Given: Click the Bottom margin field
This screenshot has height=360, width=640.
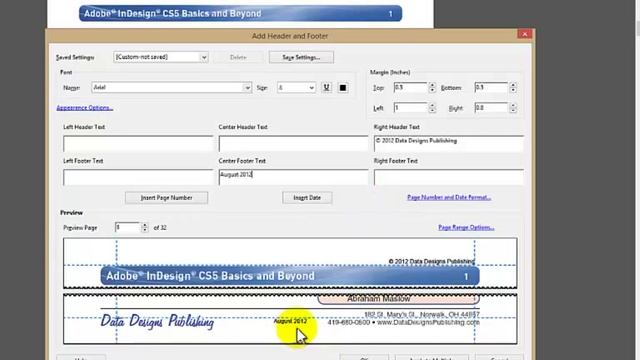Looking at the screenshot, I should [491, 87].
